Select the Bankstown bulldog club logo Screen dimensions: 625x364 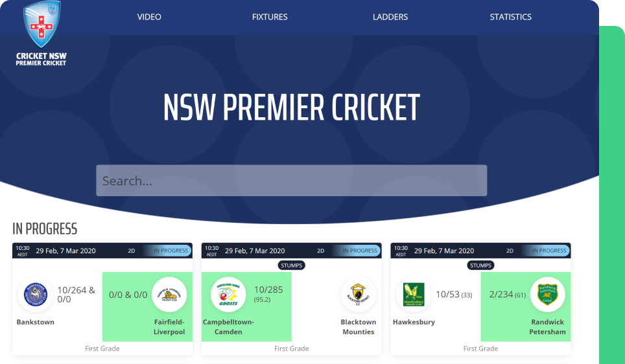click(36, 295)
